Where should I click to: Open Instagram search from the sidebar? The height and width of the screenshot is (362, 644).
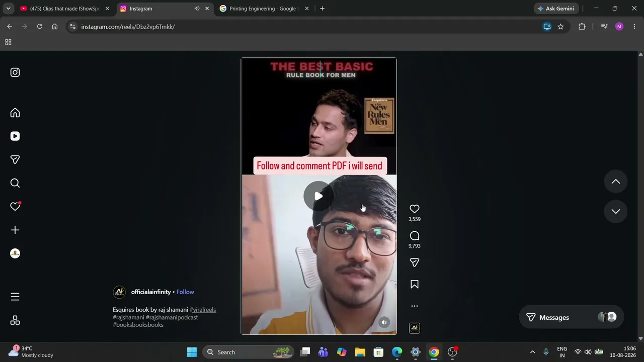15,183
